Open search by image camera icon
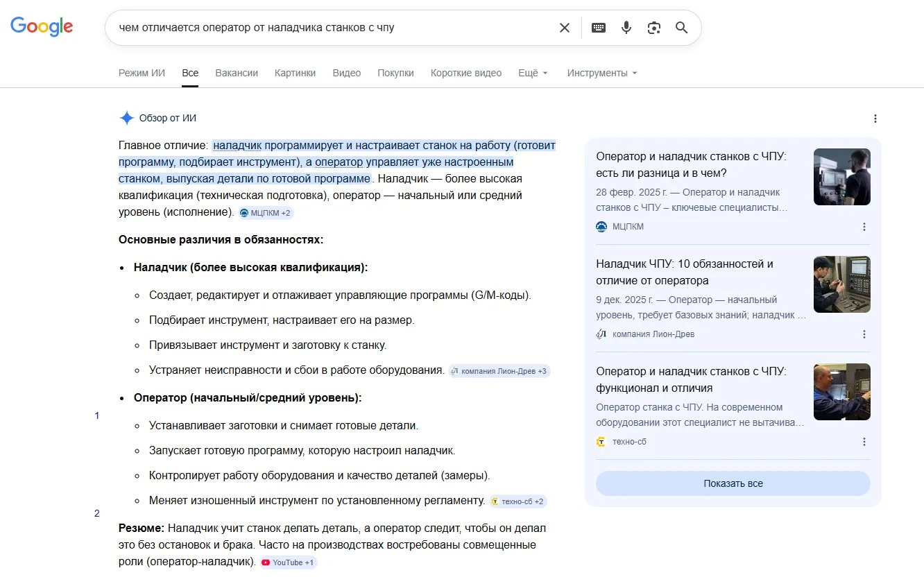 [653, 28]
